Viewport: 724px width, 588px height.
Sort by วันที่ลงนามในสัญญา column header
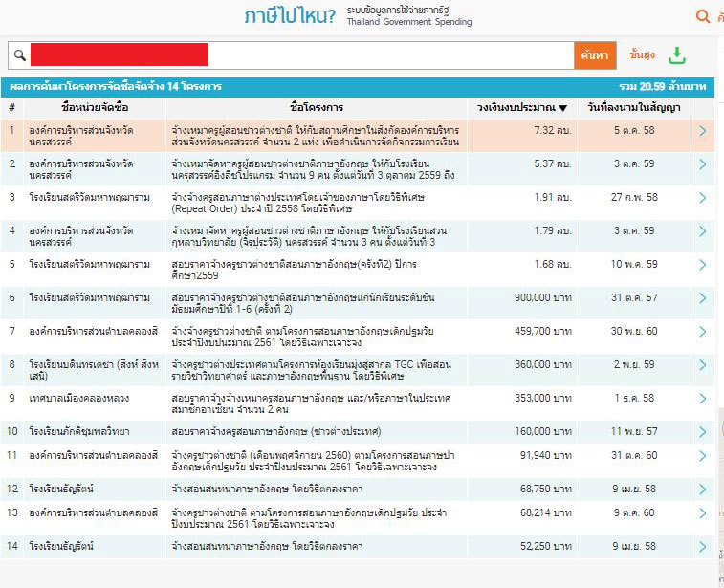pyautogui.click(x=635, y=108)
